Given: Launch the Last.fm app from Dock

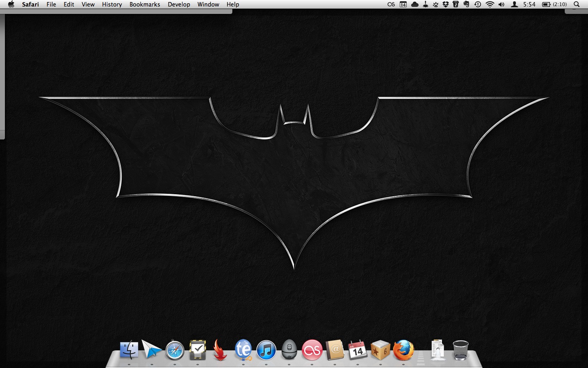Looking at the screenshot, I should click(312, 350).
